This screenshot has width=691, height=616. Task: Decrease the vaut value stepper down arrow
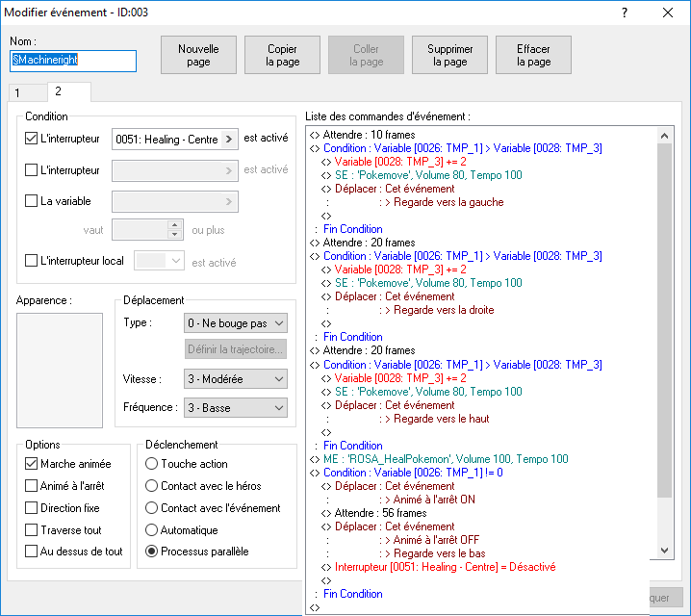tap(174, 235)
